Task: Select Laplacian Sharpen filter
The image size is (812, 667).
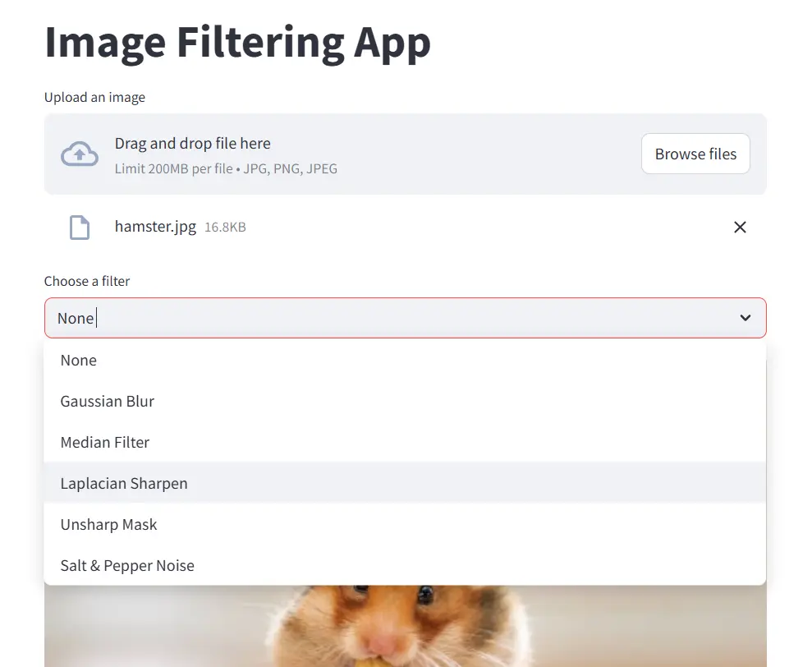Action: [x=124, y=484]
